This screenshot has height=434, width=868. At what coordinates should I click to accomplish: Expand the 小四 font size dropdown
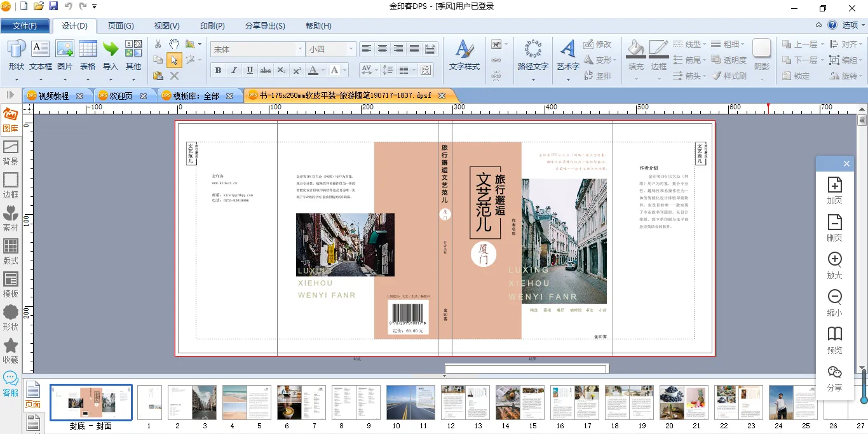tap(350, 49)
